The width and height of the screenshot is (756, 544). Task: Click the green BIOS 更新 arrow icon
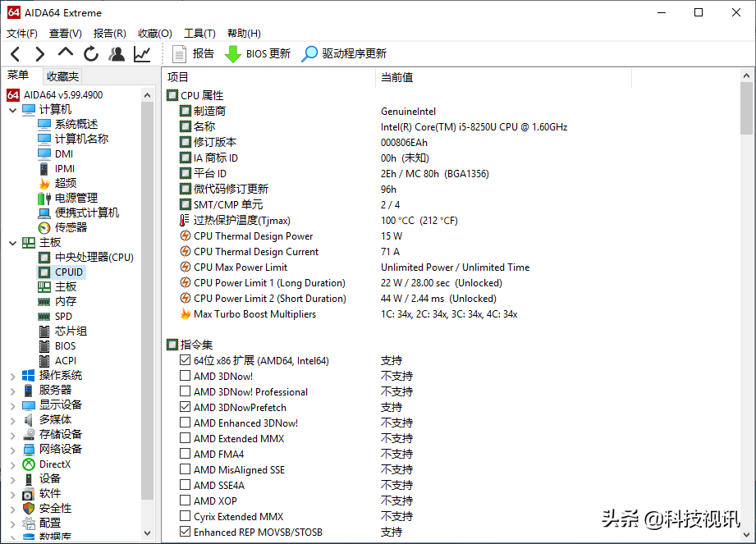pos(233,54)
